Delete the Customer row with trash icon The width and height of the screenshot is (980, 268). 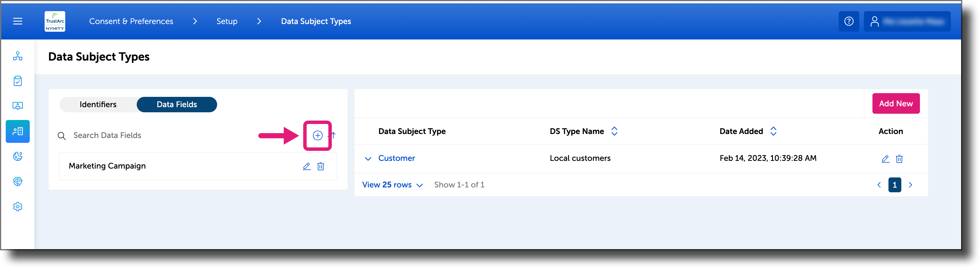(x=899, y=159)
